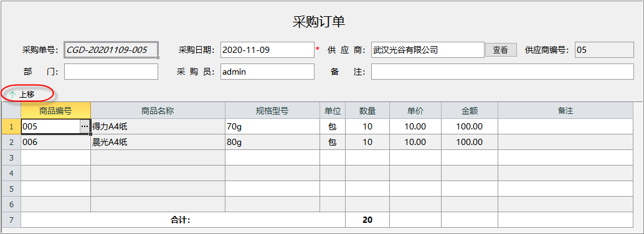
Task: Click the cell 得力A4纸
Action: point(158,126)
